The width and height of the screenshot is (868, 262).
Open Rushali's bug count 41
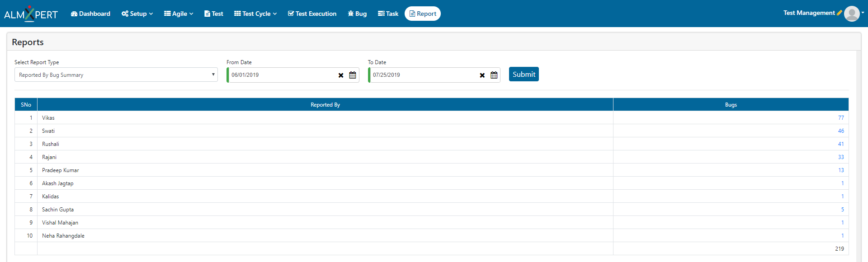841,144
